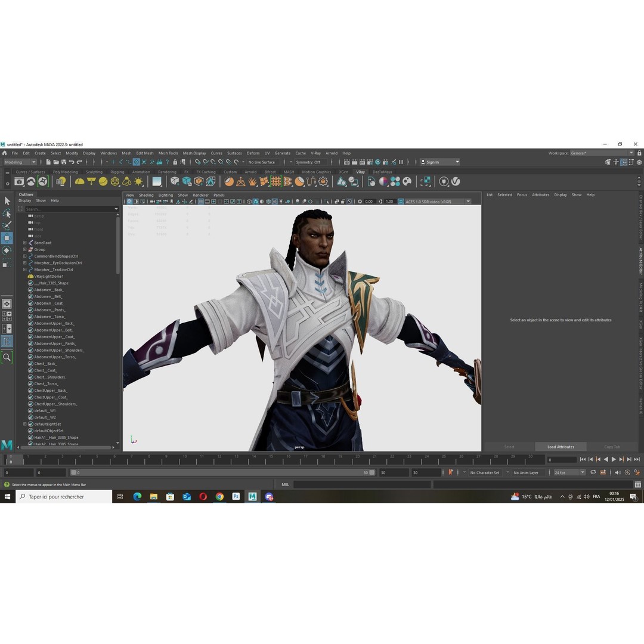The height and width of the screenshot is (644, 644).
Task: Click the play forwards button
Action: (614, 460)
